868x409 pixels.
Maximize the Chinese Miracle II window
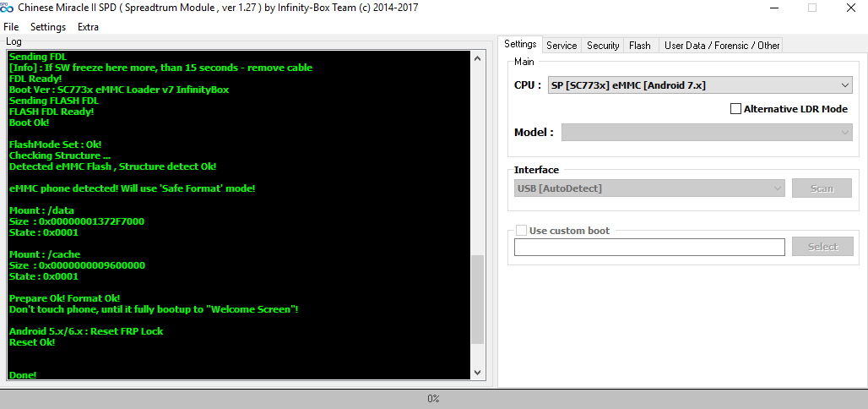(812, 8)
